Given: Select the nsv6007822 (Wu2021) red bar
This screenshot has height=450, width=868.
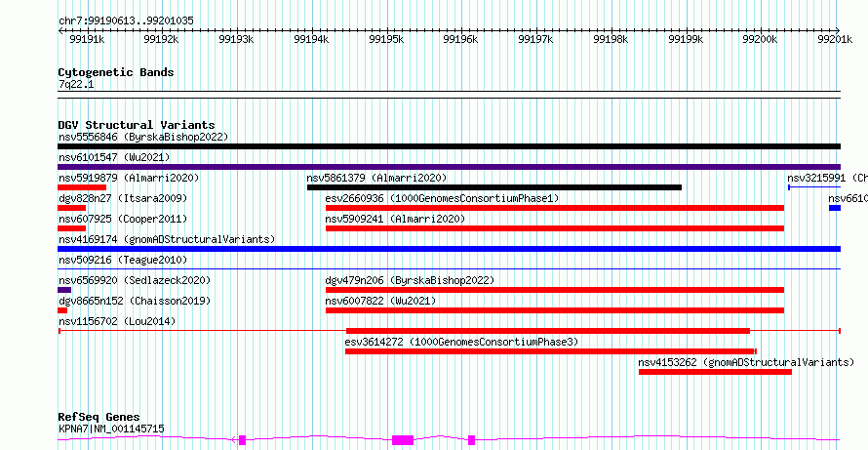Looking at the screenshot, I should [x=555, y=310].
